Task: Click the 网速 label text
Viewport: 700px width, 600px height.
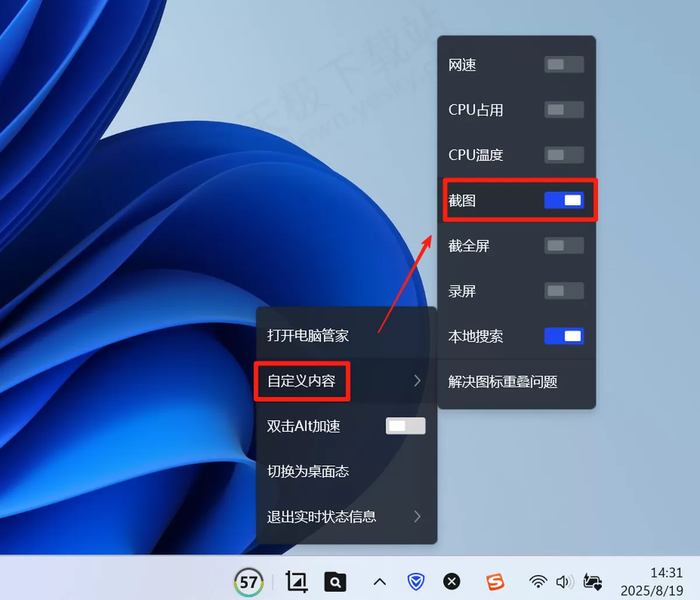Action: pos(462,65)
